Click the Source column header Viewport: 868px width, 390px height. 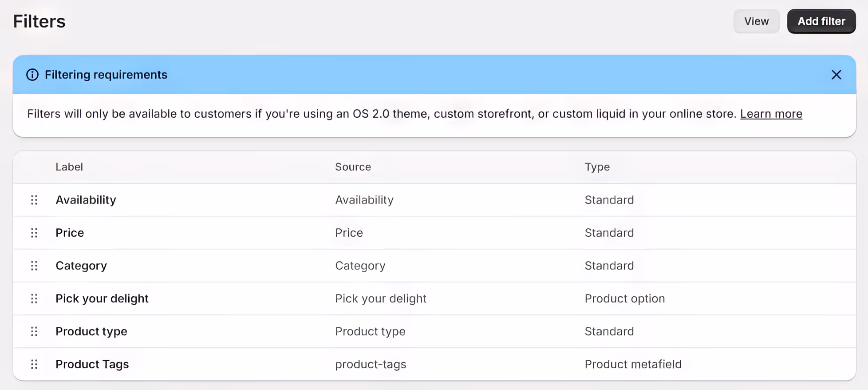353,167
